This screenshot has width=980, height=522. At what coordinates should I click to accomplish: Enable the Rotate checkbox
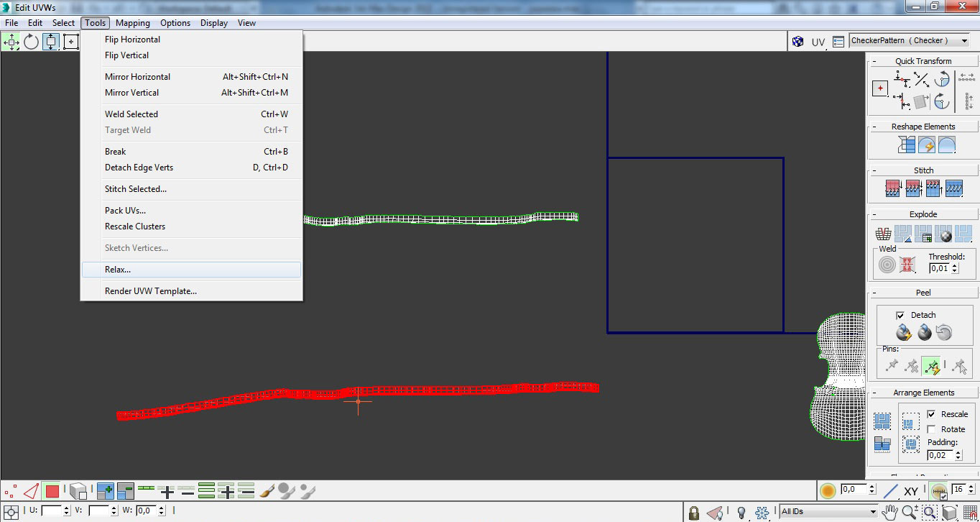(931, 429)
